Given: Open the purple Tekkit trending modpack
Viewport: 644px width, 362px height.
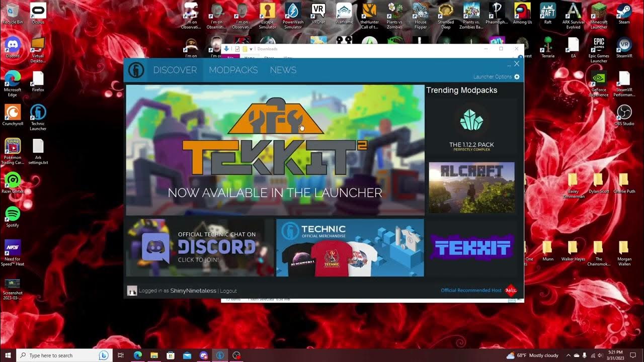Looking at the screenshot, I should 471,248.
